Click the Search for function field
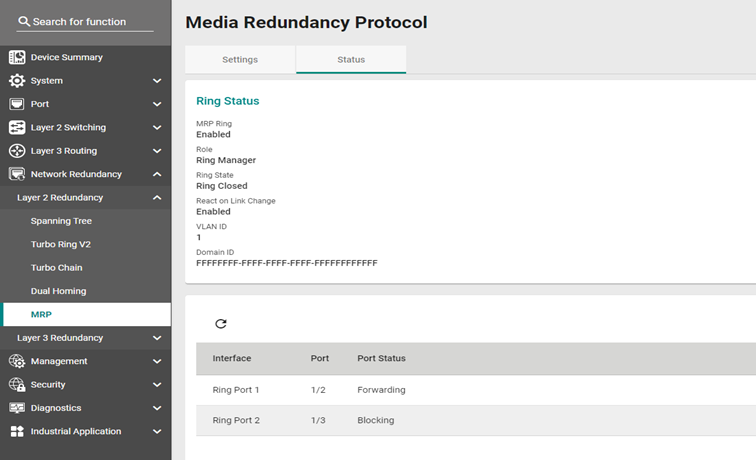 [x=85, y=22]
